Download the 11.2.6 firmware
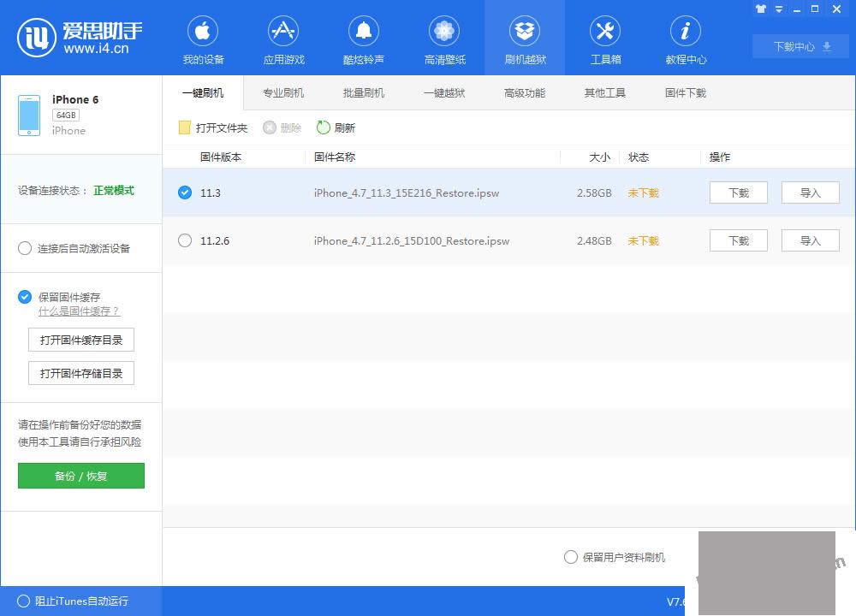 [739, 240]
